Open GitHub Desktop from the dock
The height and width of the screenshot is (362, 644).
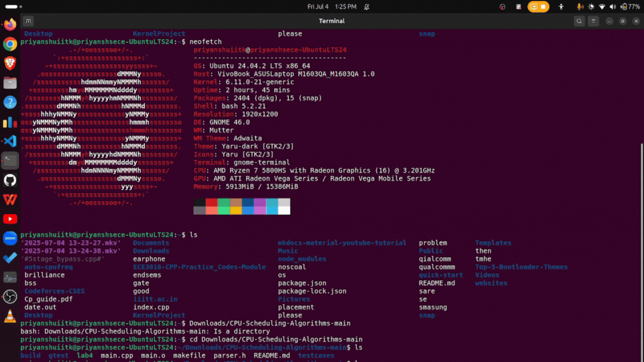(x=10, y=180)
